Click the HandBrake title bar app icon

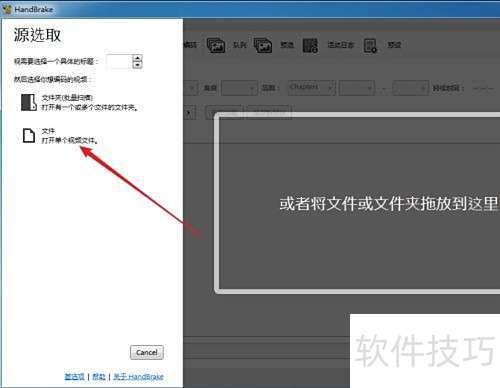tap(7, 9)
